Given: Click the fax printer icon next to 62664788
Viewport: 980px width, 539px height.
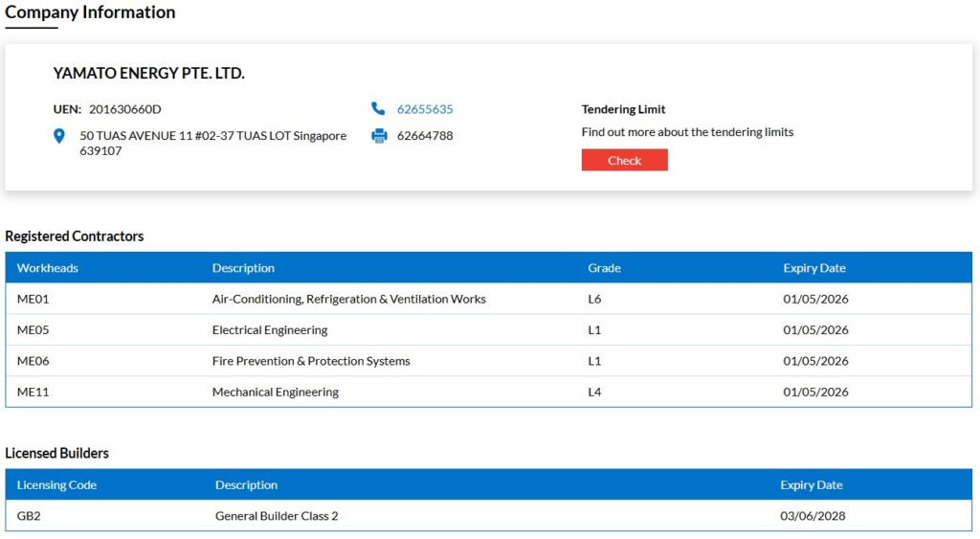Looking at the screenshot, I should (379, 136).
